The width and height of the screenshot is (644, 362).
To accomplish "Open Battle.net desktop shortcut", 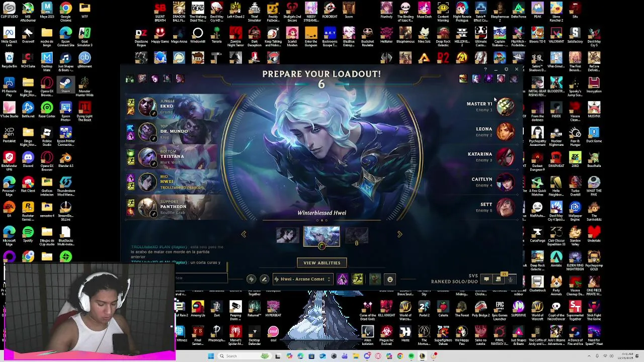I will [x=28, y=110].
